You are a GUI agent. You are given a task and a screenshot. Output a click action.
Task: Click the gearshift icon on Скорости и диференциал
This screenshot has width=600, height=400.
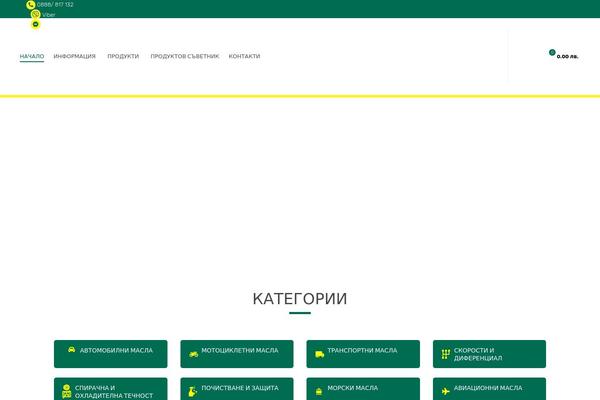point(445,354)
